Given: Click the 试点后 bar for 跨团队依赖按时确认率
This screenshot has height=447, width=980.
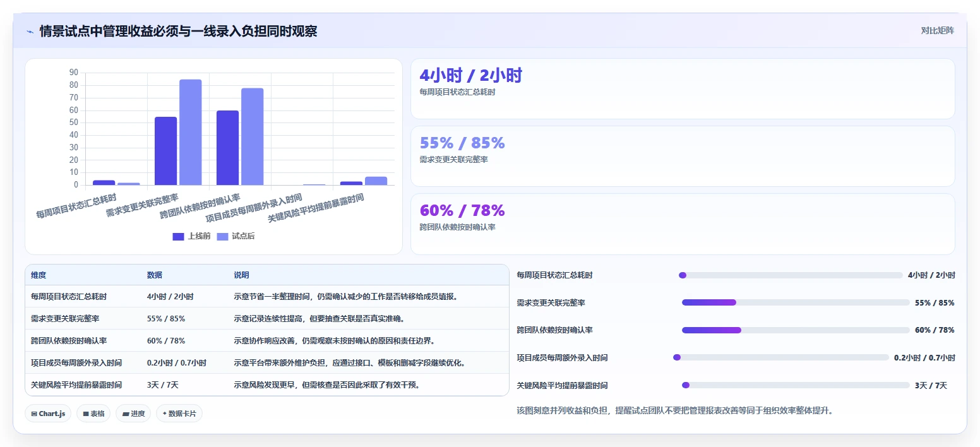Looking at the screenshot, I should tap(253, 136).
